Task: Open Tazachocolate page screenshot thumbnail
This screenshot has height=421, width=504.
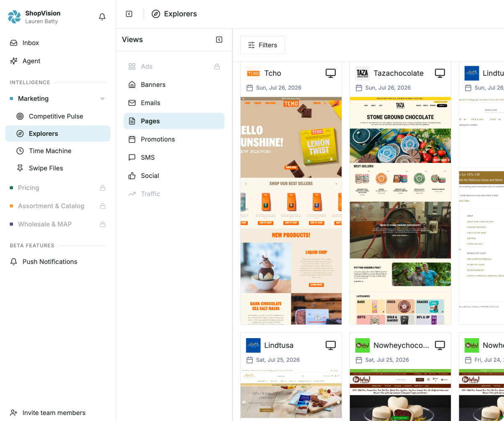Action: tap(401, 210)
